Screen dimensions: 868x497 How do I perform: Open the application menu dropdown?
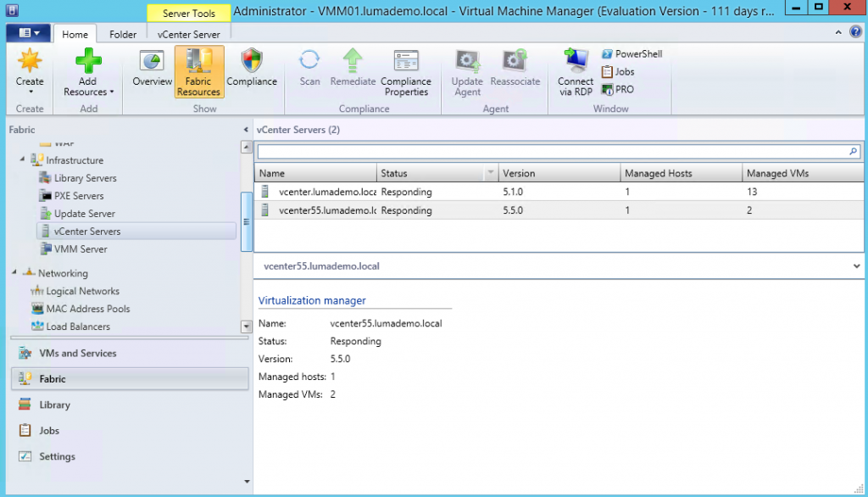[x=28, y=33]
